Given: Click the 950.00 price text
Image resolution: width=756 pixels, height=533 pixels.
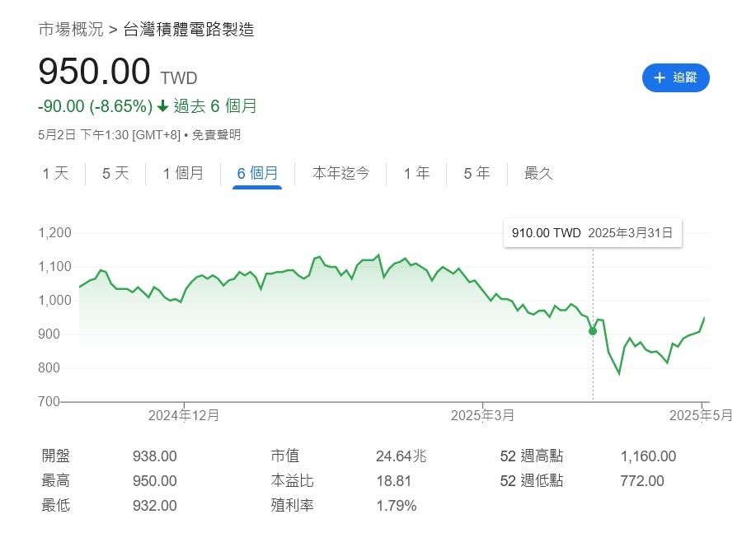Looking at the screenshot, I should [x=95, y=72].
